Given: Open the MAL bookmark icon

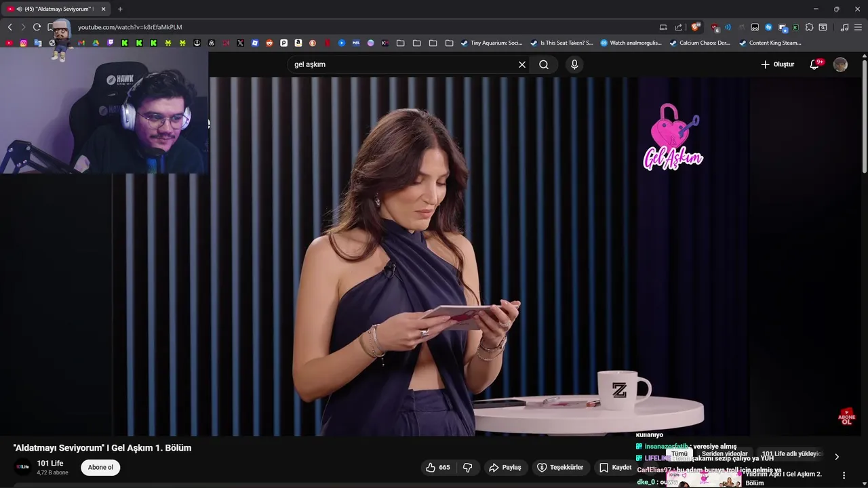Looking at the screenshot, I should 355,43.
